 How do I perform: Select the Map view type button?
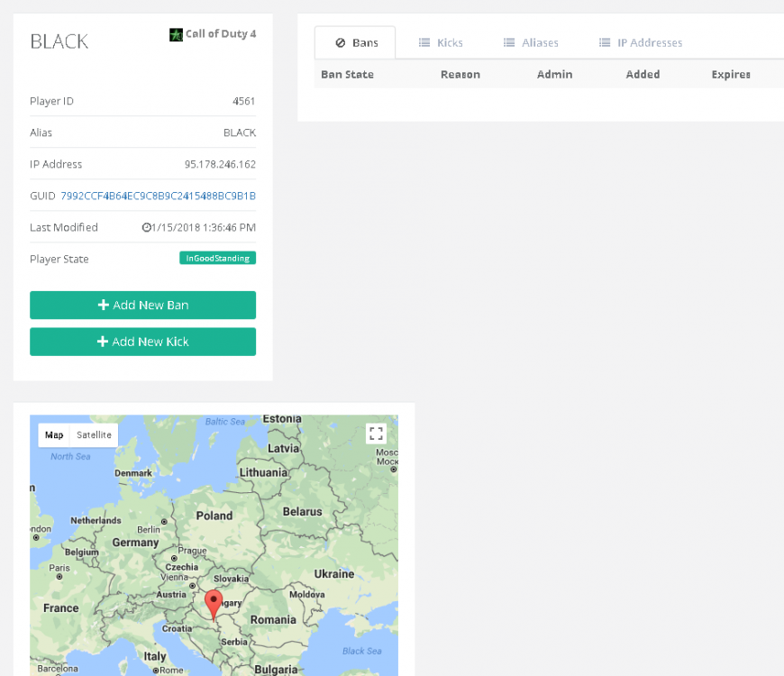(x=54, y=435)
